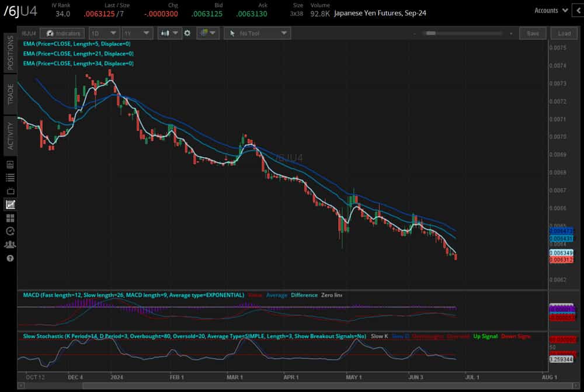Expand the 1D timeframe dropdown
The width and height of the screenshot is (584, 392).
pos(104,33)
